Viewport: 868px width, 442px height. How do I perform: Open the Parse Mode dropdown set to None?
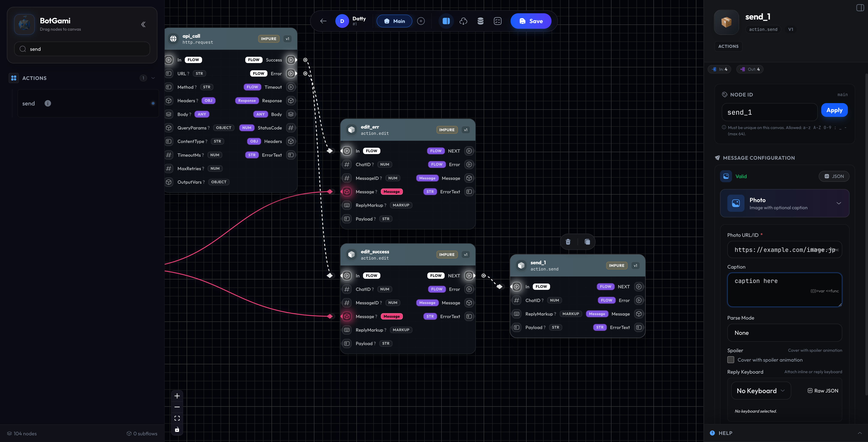point(784,332)
